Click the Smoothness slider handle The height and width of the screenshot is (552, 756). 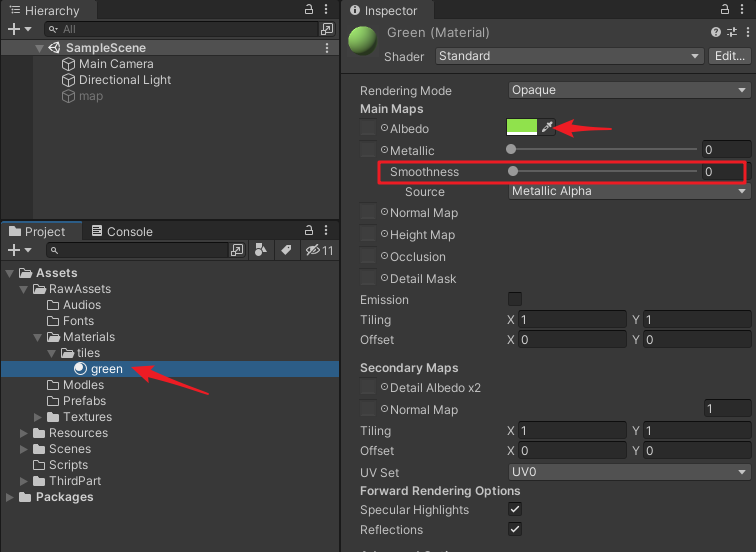[x=513, y=171]
